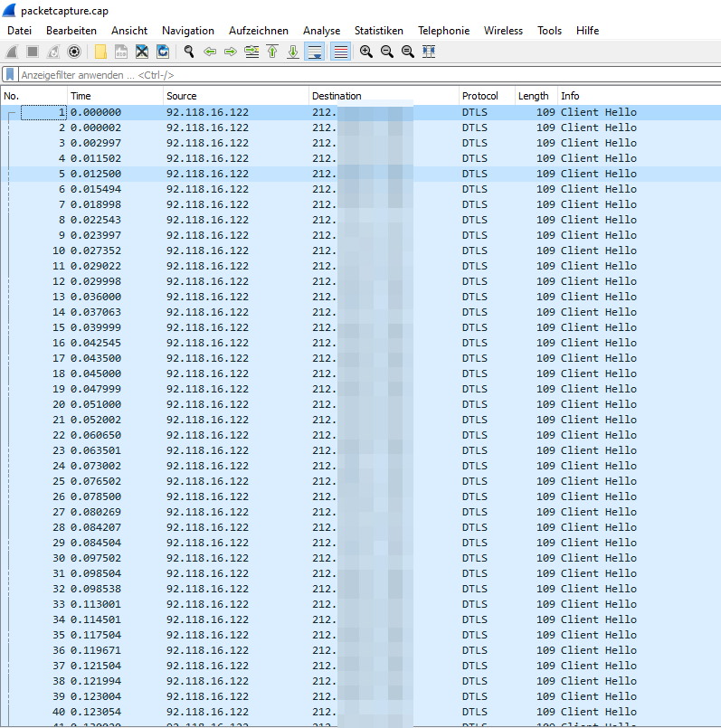Viewport: 721px width, 728px height.
Task: Select packet row with time 0.060650
Action: coord(360,435)
